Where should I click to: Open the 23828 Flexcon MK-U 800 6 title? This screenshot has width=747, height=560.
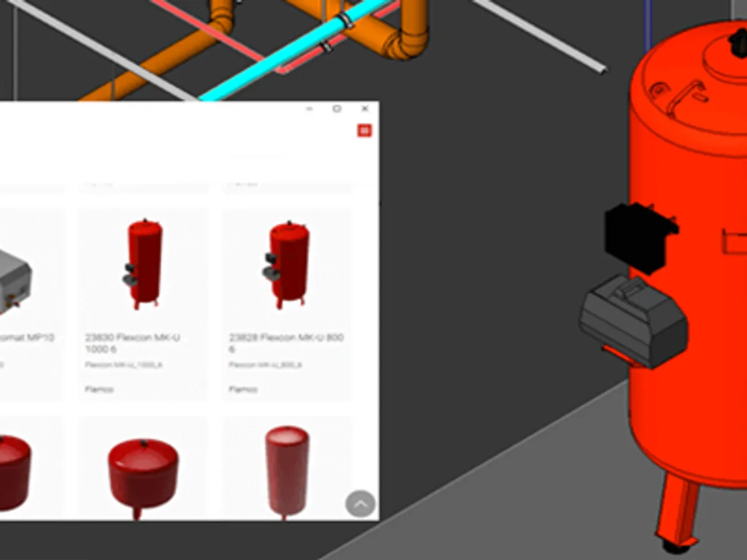click(x=286, y=343)
